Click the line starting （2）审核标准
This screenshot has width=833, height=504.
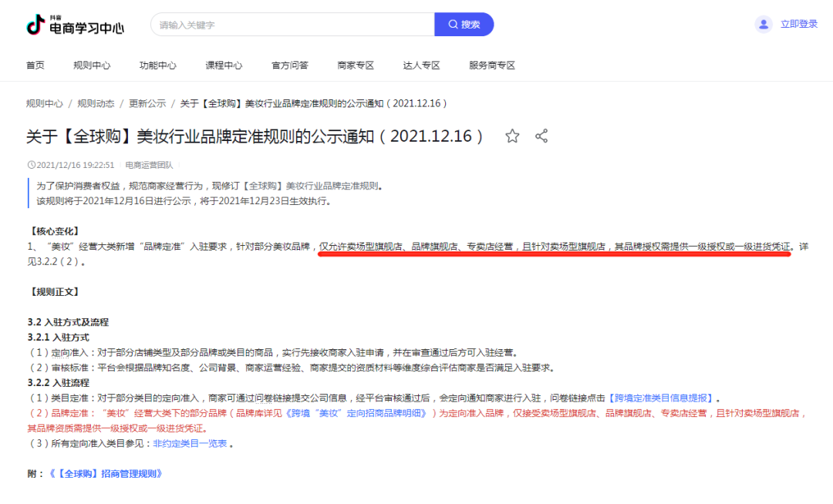tap(292, 368)
